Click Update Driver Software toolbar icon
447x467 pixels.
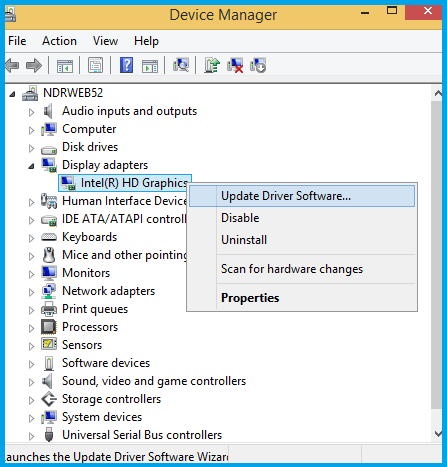(212, 65)
